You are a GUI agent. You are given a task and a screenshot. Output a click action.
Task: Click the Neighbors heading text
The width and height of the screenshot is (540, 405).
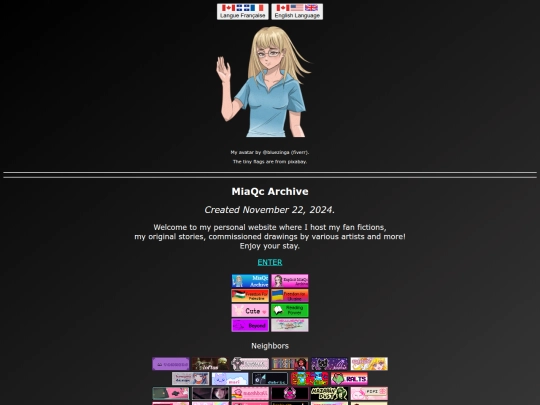(x=270, y=346)
